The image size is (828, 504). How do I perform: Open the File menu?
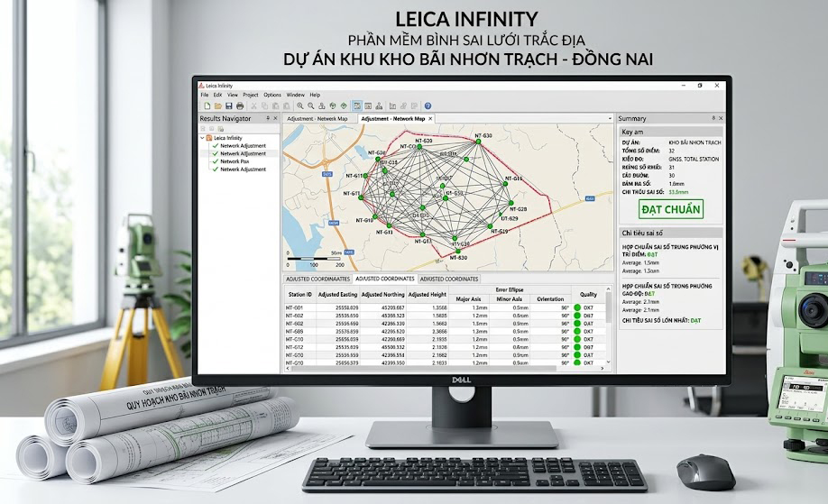point(205,95)
